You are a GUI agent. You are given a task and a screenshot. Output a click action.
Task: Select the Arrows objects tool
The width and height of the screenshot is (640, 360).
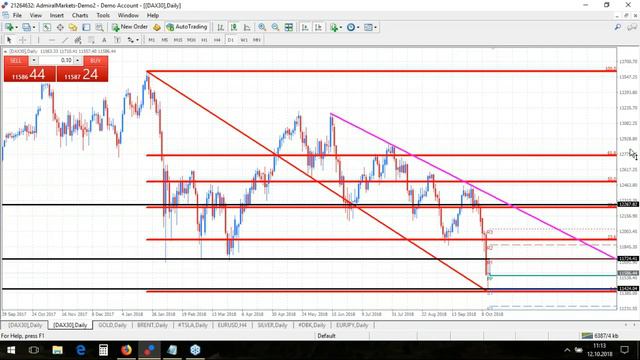[131, 40]
